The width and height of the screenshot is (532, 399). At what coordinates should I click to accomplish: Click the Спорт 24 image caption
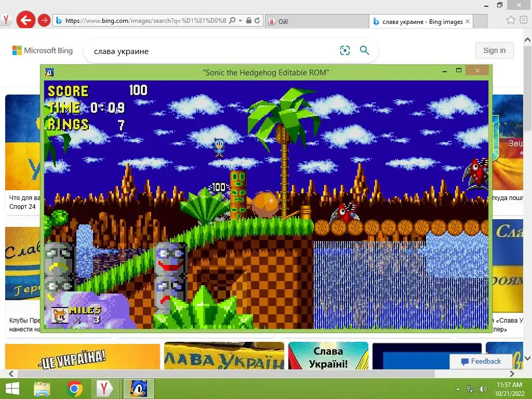(x=22, y=207)
